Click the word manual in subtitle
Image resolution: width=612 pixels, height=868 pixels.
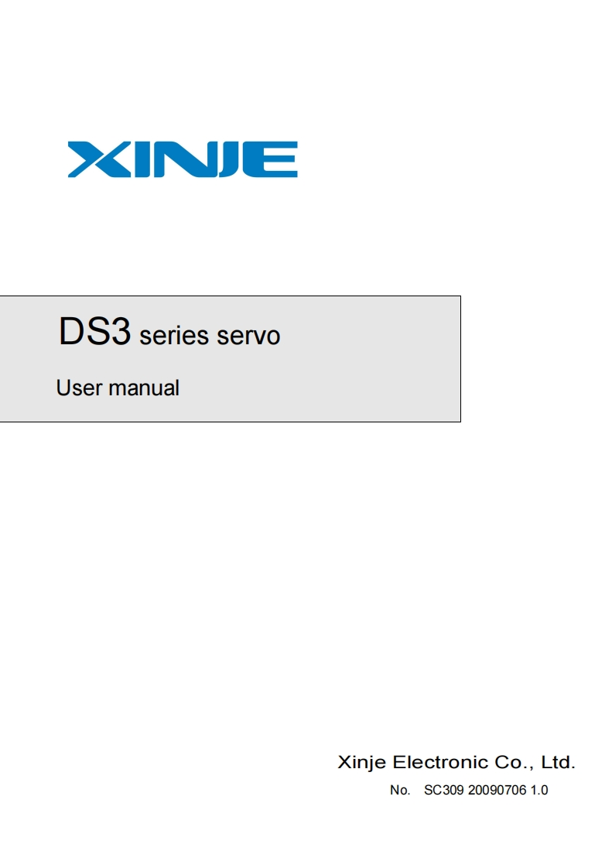[x=144, y=388]
